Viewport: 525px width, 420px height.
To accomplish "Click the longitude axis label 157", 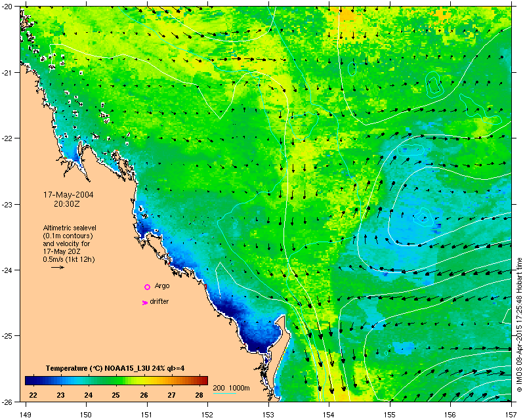I will point(511,415).
